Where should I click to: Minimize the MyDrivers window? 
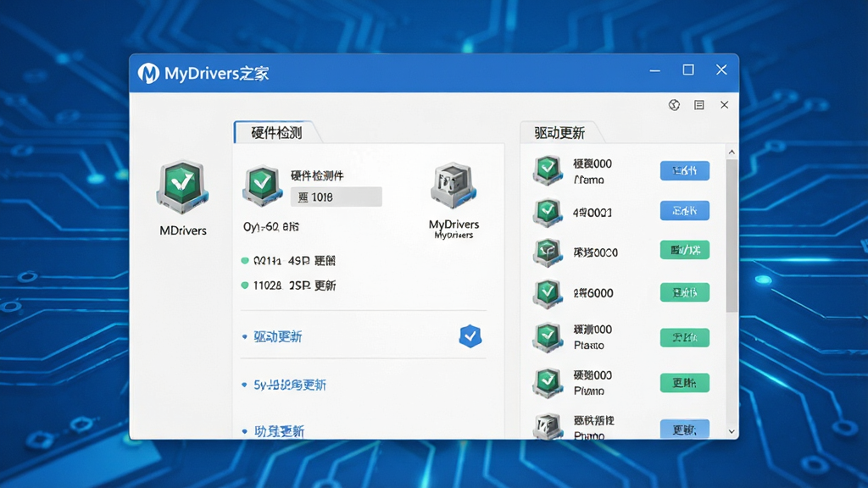pos(655,71)
